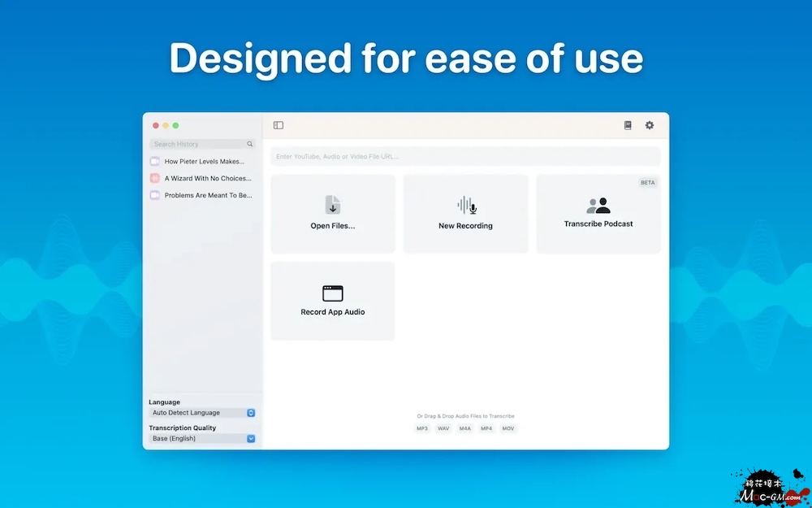This screenshot has height=508, width=812.
Task: Select 'How Pieter Levels Makes...' history item
Action: click(204, 162)
